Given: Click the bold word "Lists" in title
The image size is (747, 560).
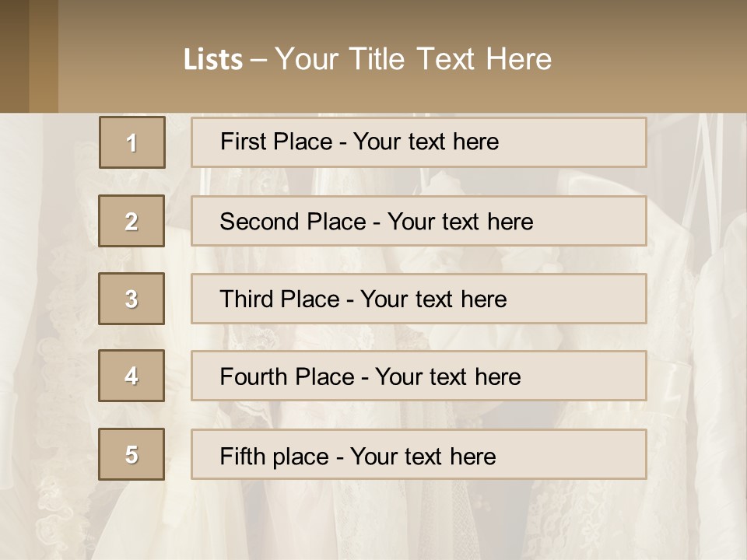Looking at the screenshot, I should [213, 59].
